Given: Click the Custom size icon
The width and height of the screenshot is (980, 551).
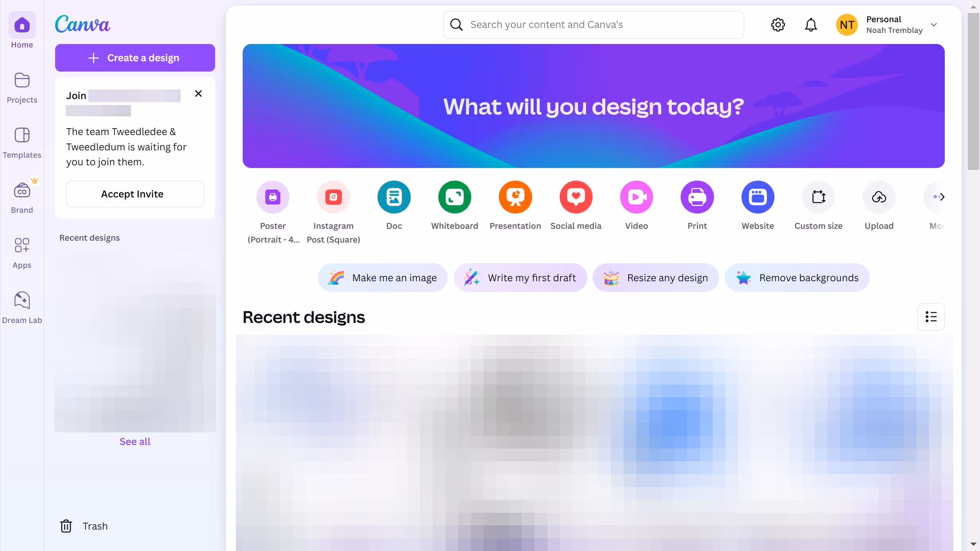Looking at the screenshot, I should (818, 197).
